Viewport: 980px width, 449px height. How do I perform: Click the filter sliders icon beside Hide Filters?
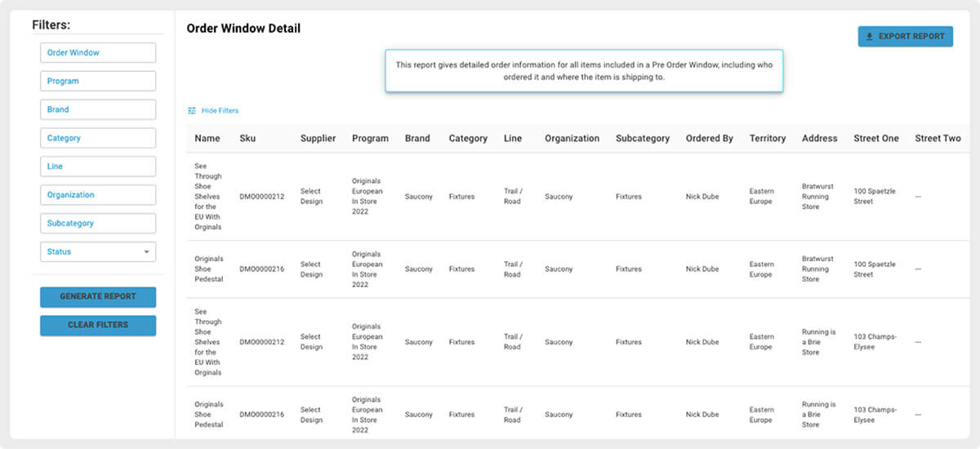pyautogui.click(x=192, y=110)
